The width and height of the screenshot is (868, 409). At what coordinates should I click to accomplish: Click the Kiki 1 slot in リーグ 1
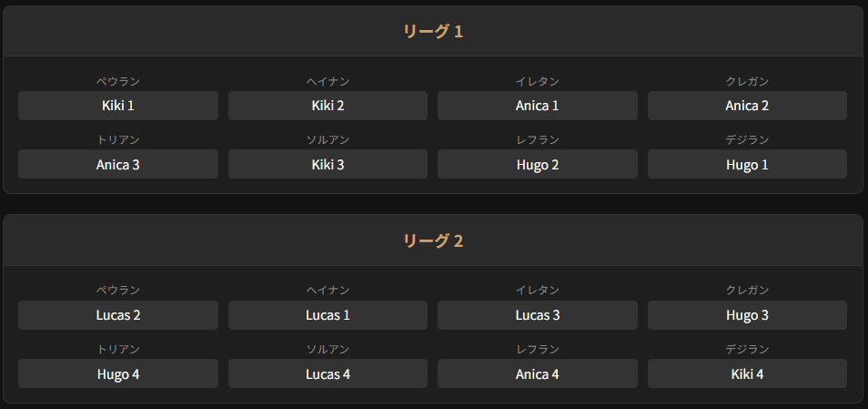click(x=118, y=106)
